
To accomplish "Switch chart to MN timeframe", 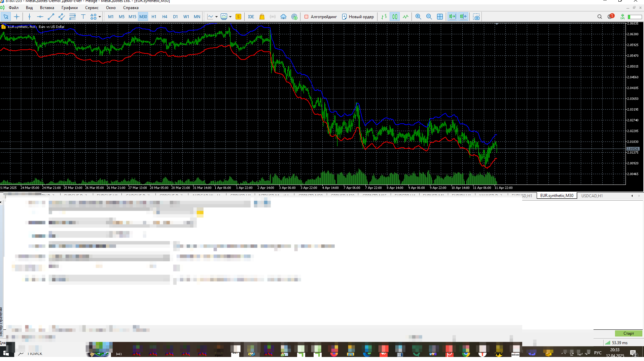I will pyautogui.click(x=197, y=16).
